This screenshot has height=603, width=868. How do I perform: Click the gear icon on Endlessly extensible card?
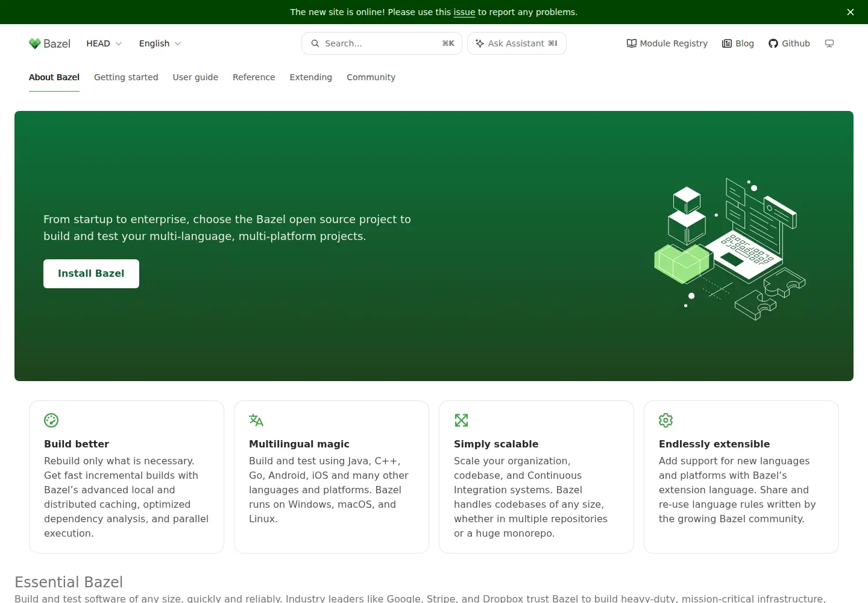tap(666, 420)
